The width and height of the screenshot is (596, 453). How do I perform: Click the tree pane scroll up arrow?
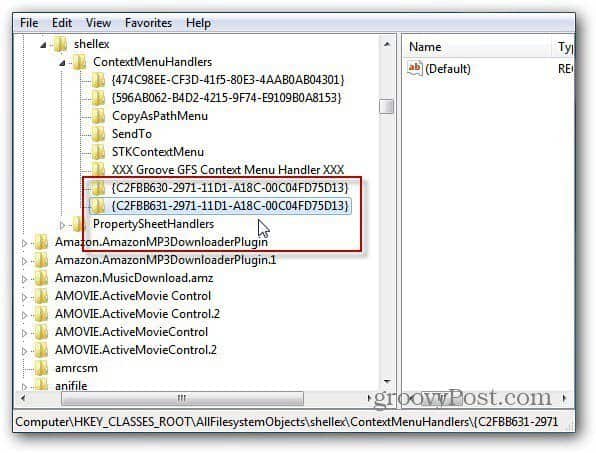pyautogui.click(x=387, y=44)
